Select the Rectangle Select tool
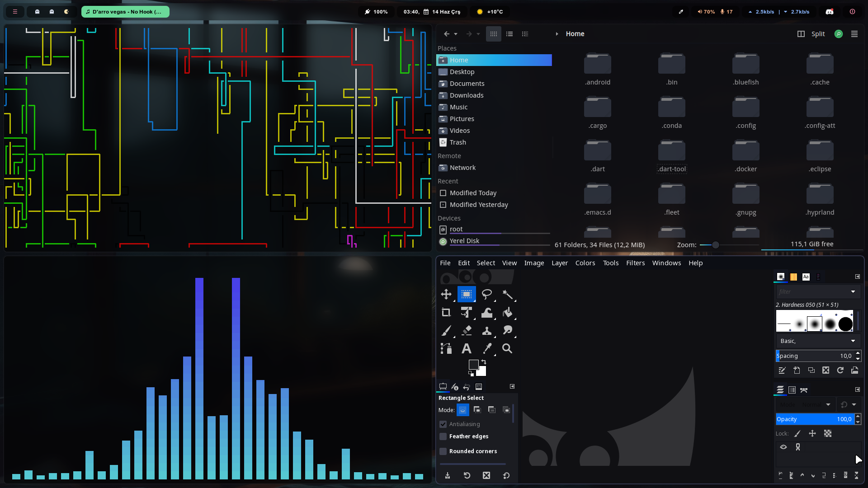 [x=466, y=294]
